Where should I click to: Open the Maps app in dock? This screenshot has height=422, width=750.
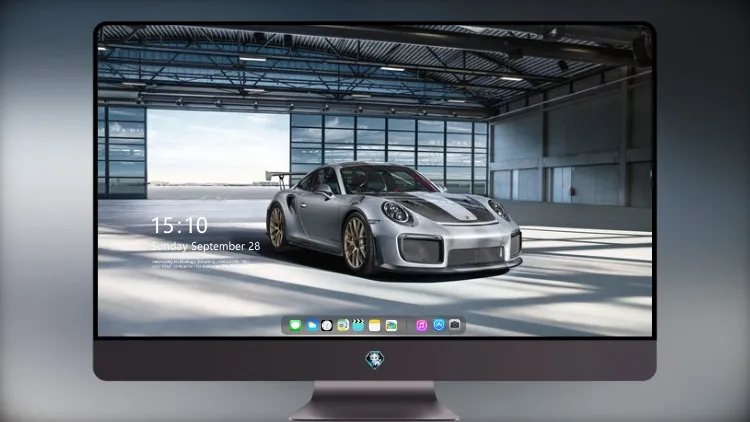pyautogui.click(x=343, y=325)
